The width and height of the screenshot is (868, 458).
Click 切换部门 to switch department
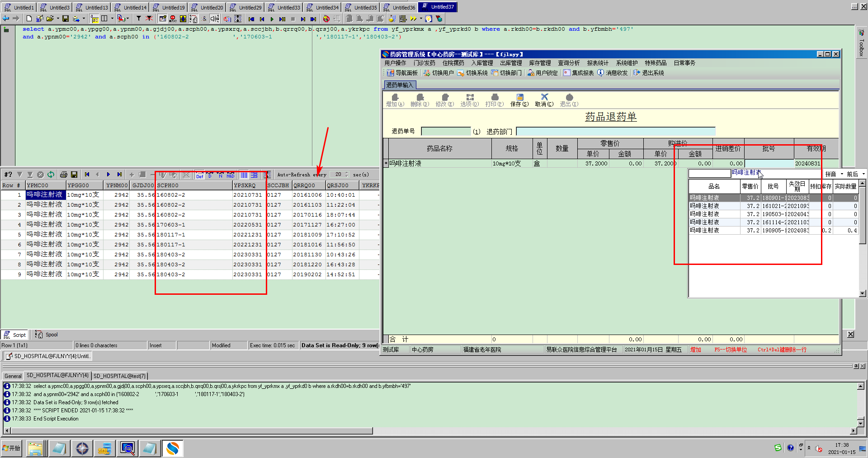[506, 73]
